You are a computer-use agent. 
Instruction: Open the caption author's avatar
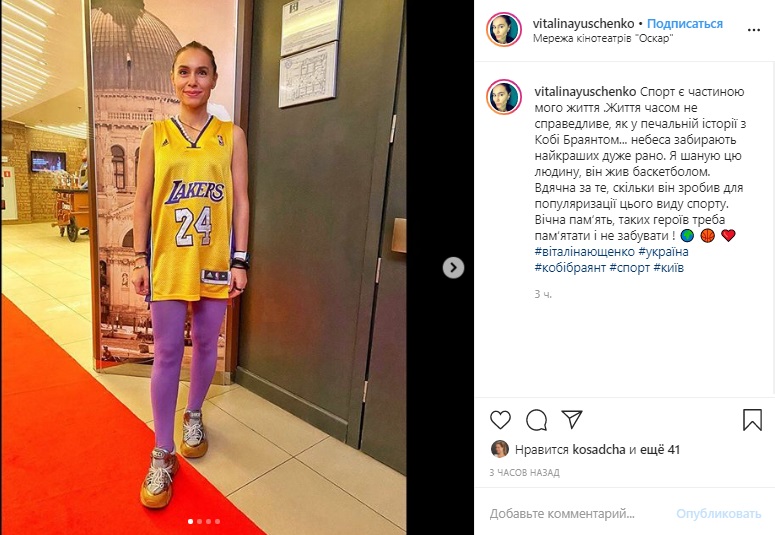click(x=504, y=97)
